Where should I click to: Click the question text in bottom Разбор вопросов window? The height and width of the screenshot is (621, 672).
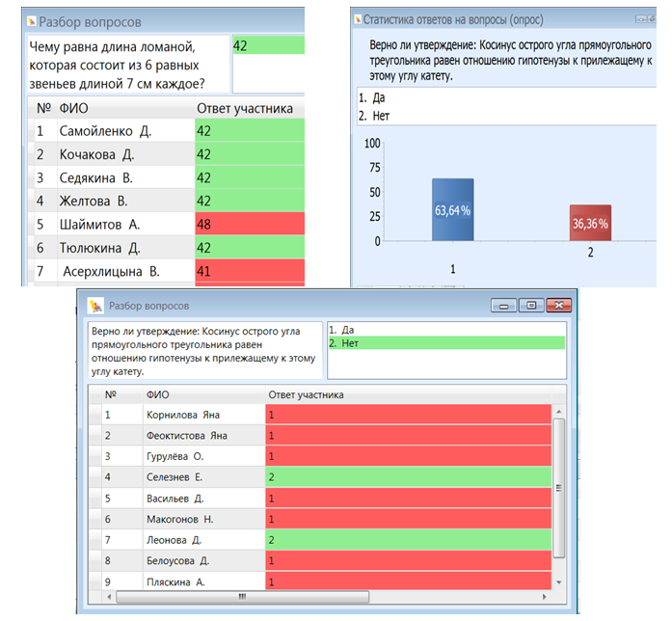(203, 351)
